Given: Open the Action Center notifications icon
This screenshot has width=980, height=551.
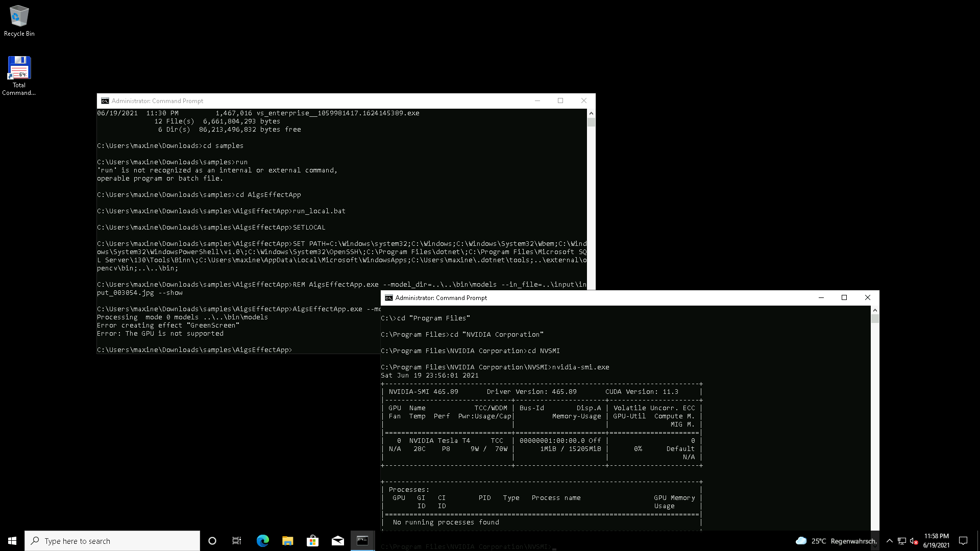Looking at the screenshot, I should 963,541.
